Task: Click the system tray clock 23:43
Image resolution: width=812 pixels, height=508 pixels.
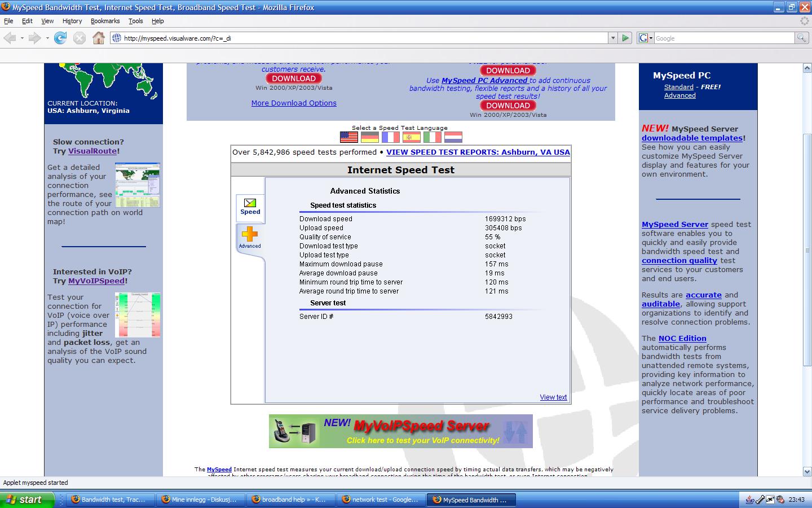Action: (x=797, y=500)
